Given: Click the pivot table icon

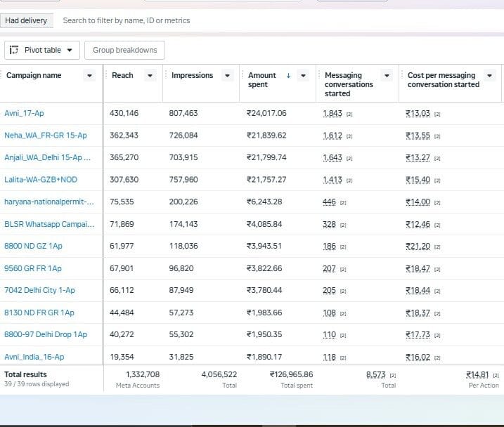Looking at the screenshot, I should (14, 50).
